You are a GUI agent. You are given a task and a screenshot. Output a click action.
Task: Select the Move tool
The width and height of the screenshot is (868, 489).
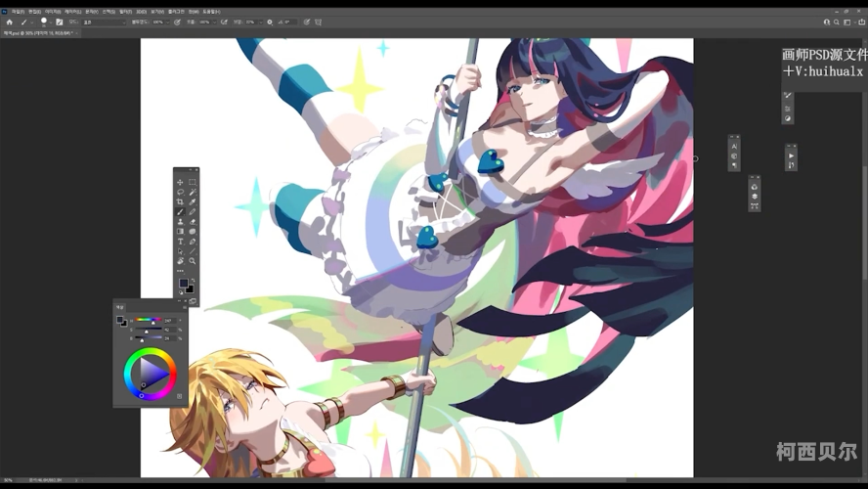pyautogui.click(x=180, y=182)
